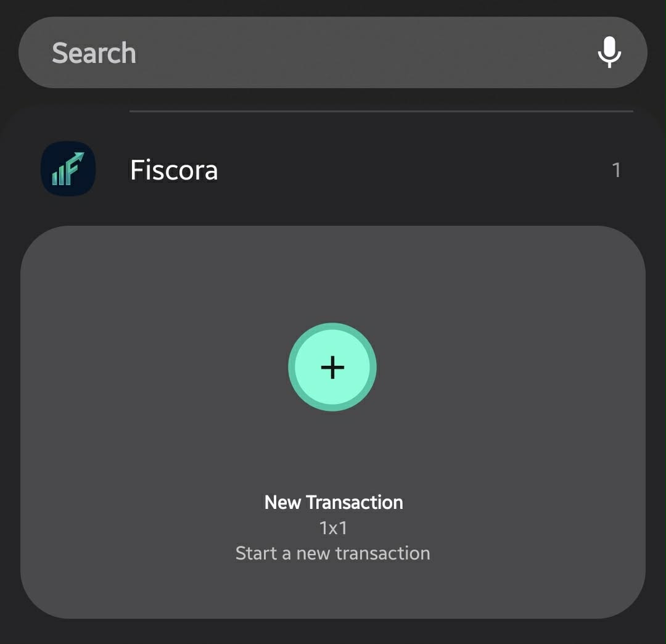Tap the microphone icon in the search bar
The width and height of the screenshot is (666, 644).
pyautogui.click(x=609, y=52)
